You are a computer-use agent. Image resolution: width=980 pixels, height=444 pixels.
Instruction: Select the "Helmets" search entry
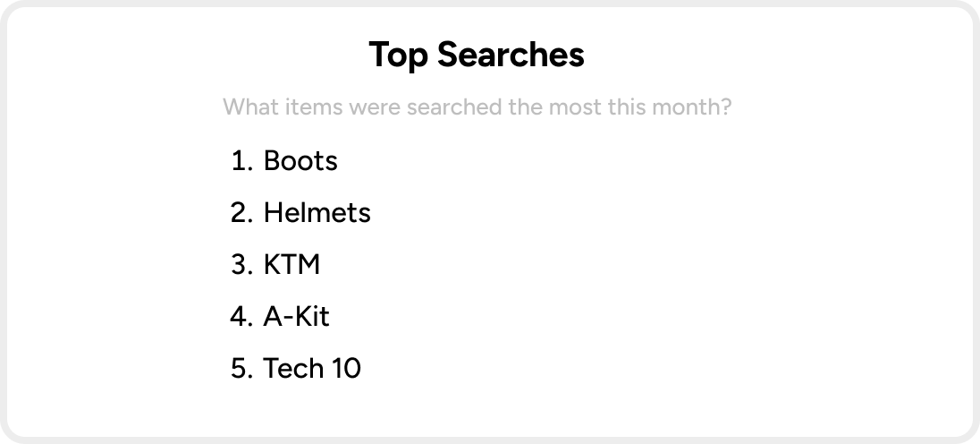pyautogui.click(x=317, y=213)
